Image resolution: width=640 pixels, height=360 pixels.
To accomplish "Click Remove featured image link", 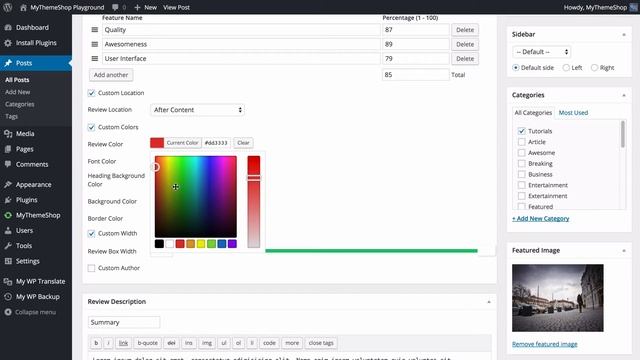I will click(x=544, y=344).
